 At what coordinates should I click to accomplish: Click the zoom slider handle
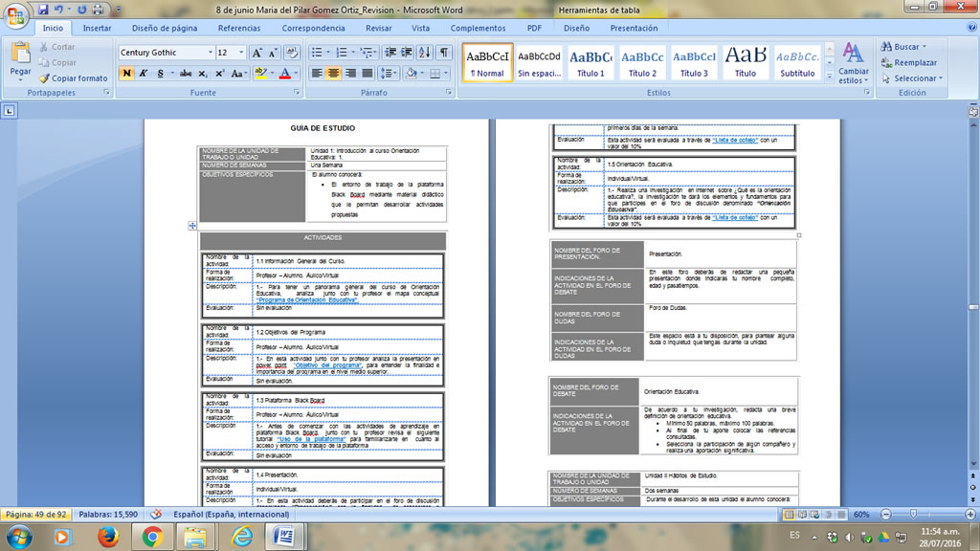[913, 514]
